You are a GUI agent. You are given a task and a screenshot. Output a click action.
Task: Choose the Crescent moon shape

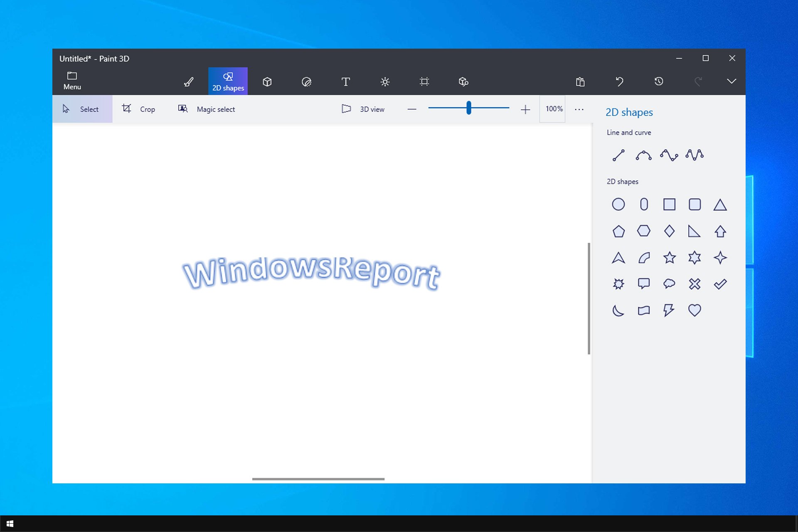(x=618, y=310)
